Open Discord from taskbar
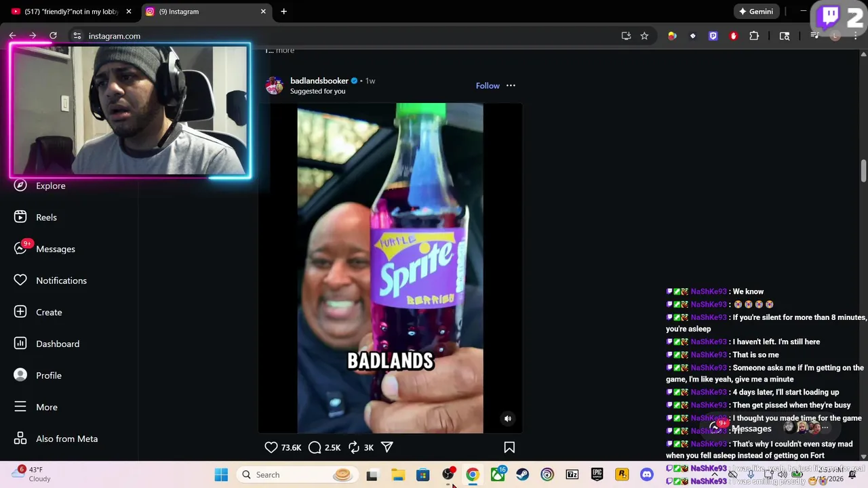 [x=647, y=474]
